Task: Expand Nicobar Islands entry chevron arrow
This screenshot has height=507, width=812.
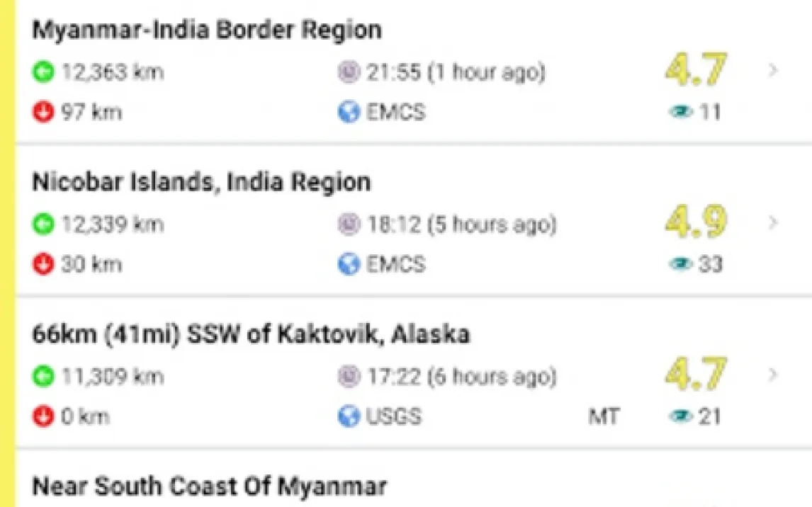Action: 774,223
